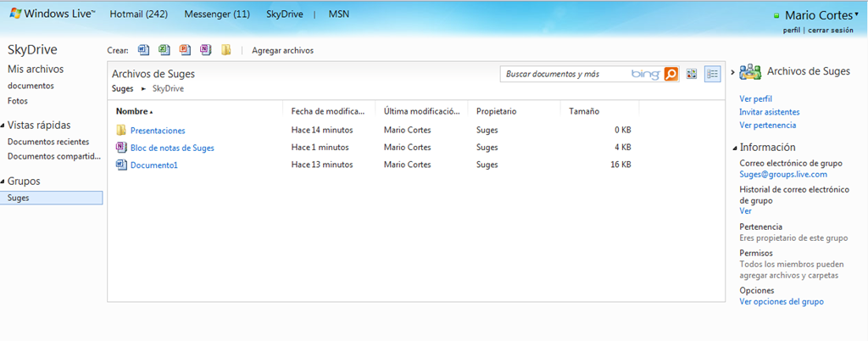Image resolution: width=868 pixels, height=341 pixels.
Task: Sort by Tamaño column
Action: tap(584, 111)
